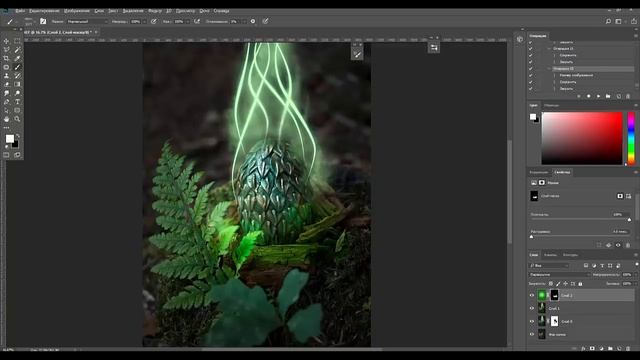640x360 pixels.
Task: Select the Rectangular Marquee tool
Action: coord(17,41)
